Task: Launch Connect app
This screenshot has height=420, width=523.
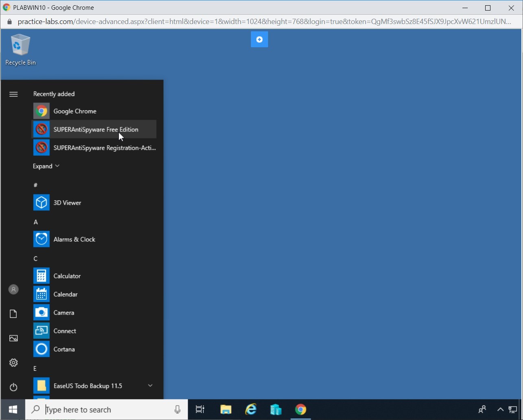Action: (94, 331)
